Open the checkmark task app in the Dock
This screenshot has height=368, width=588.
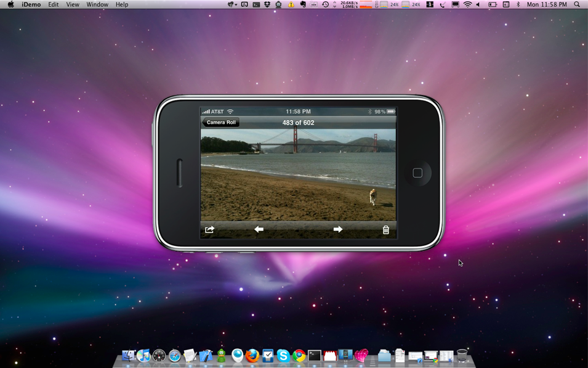pyautogui.click(x=268, y=355)
